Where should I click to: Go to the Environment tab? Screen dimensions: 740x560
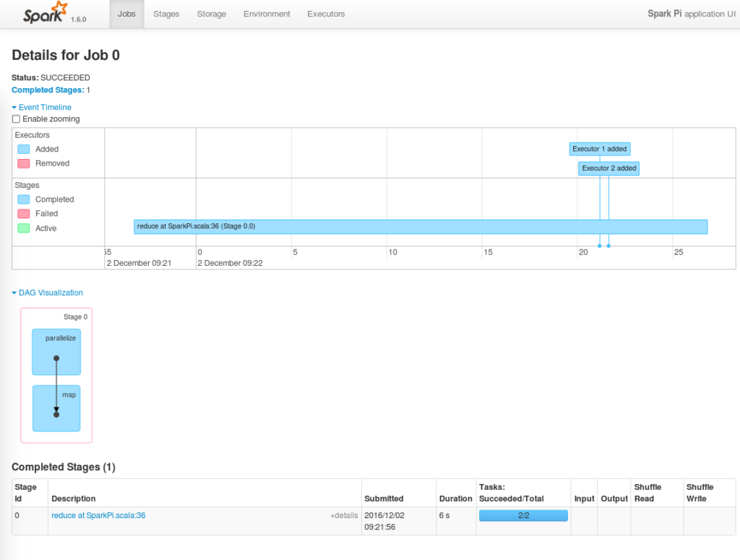coord(267,14)
